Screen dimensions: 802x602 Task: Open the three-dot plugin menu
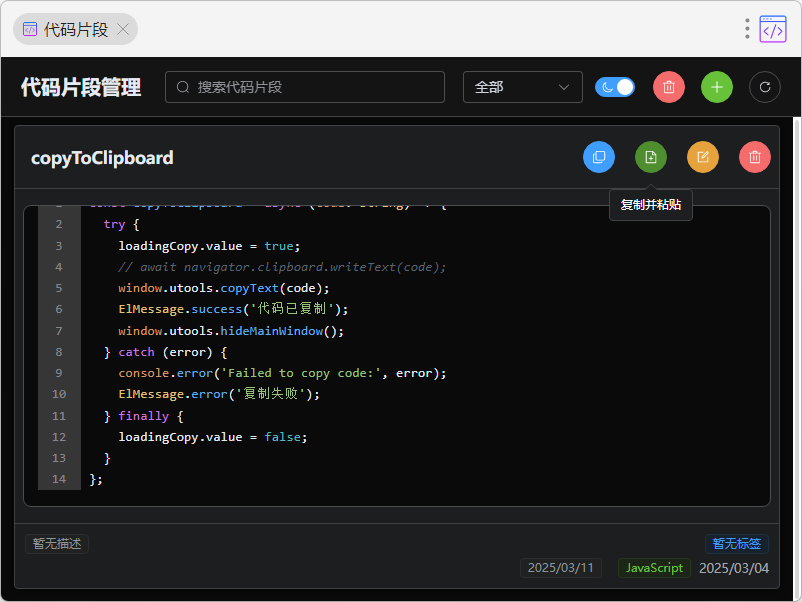747,29
